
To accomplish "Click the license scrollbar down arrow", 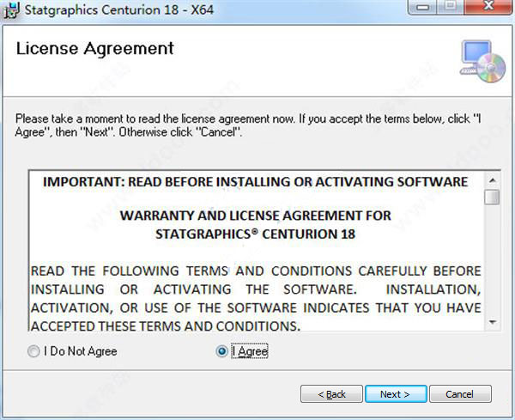I will 492,322.
